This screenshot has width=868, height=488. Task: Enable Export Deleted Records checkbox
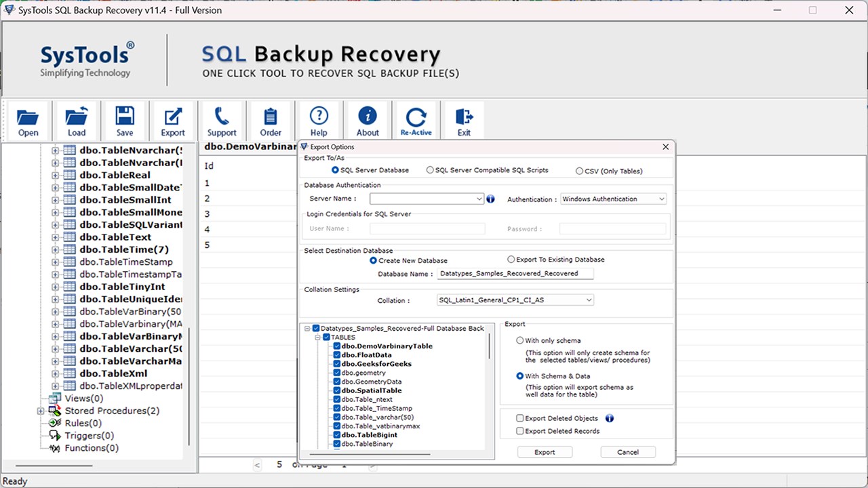pyautogui.click(x=520, y=431)
